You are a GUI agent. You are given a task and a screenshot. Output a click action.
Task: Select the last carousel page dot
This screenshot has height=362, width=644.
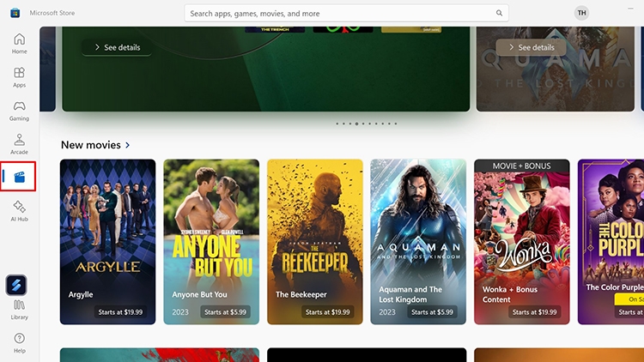(x=396, y=124)
